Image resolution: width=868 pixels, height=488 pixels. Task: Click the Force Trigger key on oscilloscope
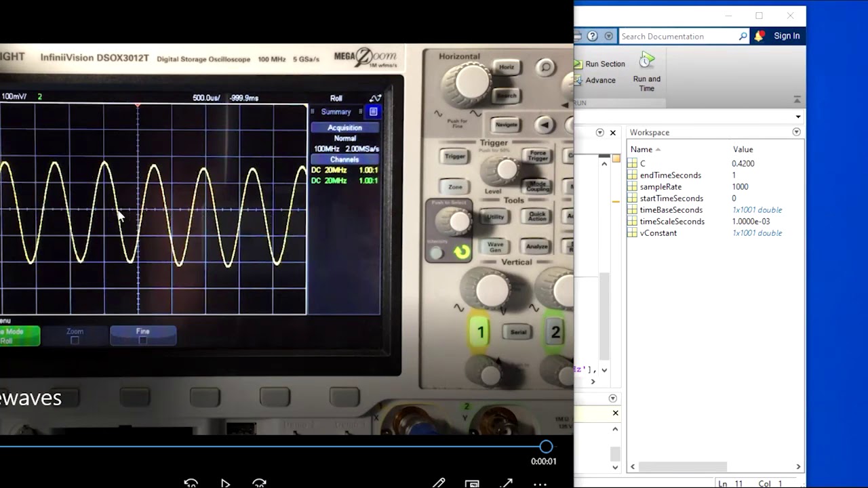(538, 156)
